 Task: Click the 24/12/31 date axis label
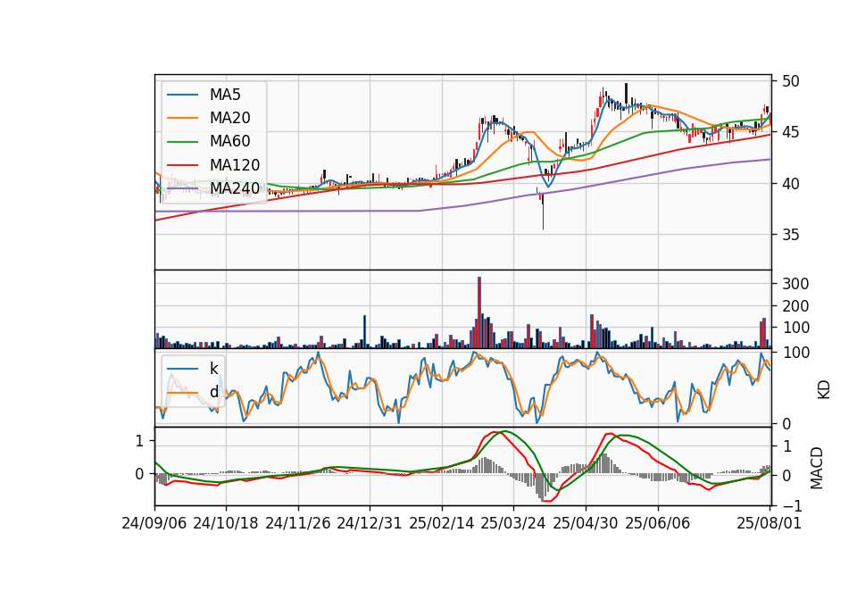tap(370, 523)
